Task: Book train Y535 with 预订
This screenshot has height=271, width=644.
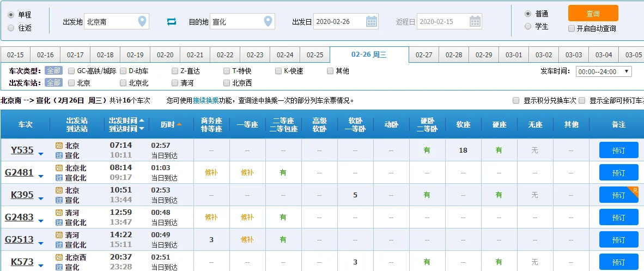Action: coord(618,150)
